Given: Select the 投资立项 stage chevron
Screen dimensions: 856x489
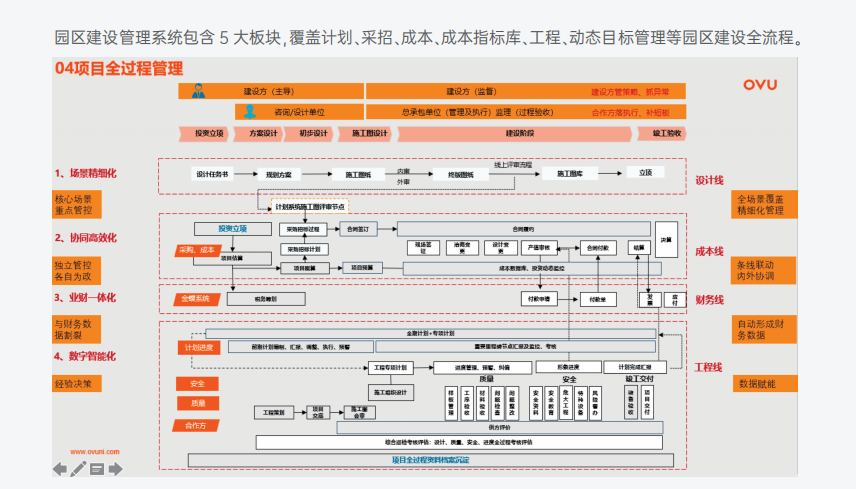Looking at the screenshot, I should tap(209, 133).
